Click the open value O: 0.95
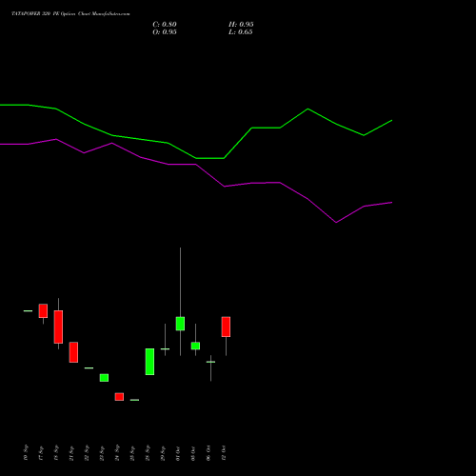The width and height of the screenshot is (476, 476). click(x=165, y=32)
